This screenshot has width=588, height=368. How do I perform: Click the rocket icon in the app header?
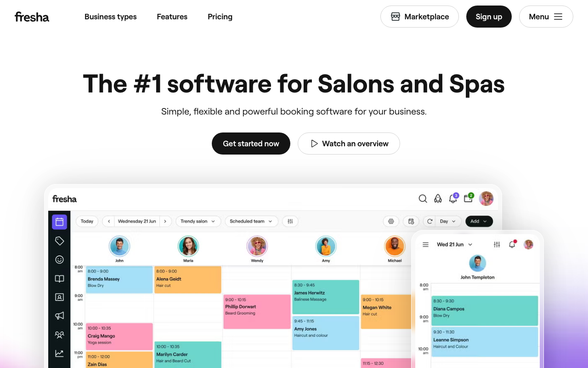point(438,198)
